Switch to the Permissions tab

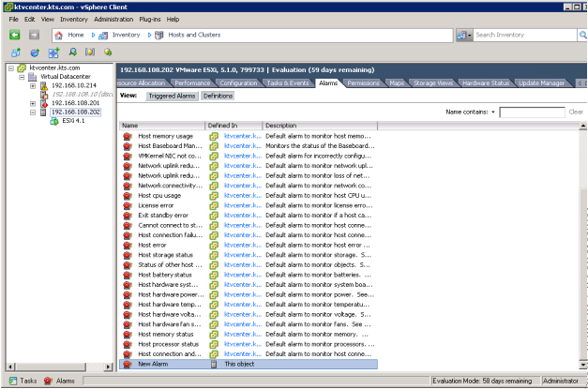coord(363,83)
